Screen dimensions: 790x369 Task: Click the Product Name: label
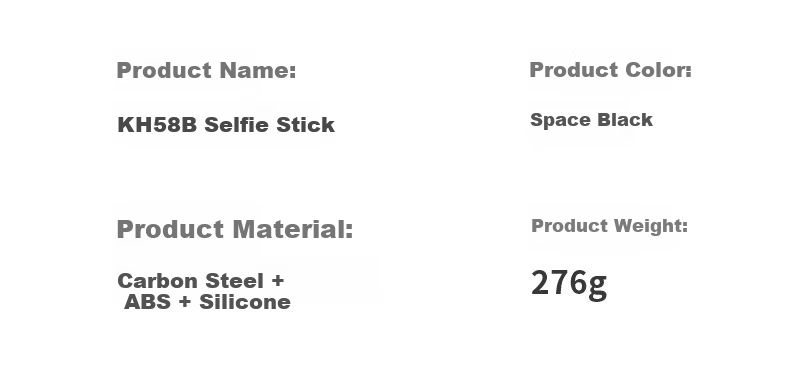[206, 70]
